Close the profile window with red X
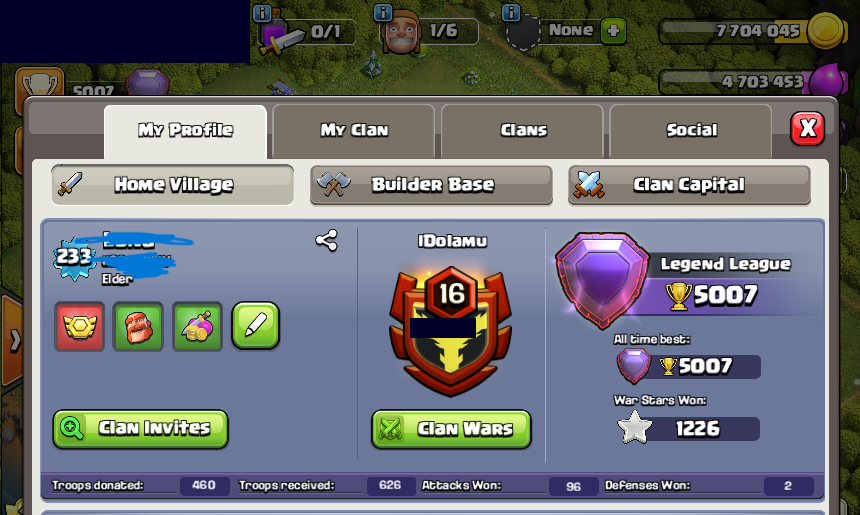 click(807, 129)
